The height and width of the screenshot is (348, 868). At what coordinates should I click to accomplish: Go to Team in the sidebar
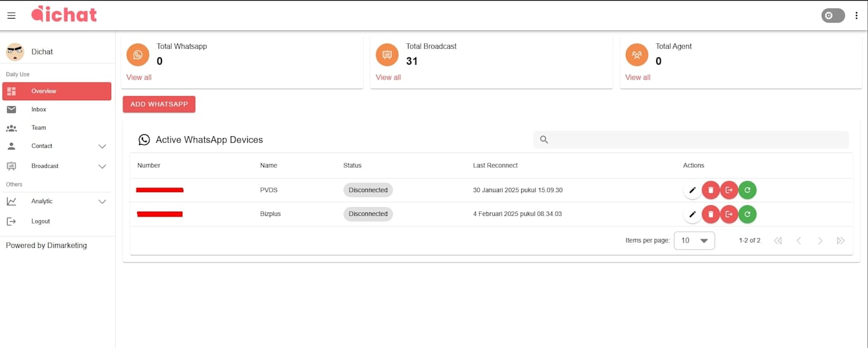[x=57, y=127]
